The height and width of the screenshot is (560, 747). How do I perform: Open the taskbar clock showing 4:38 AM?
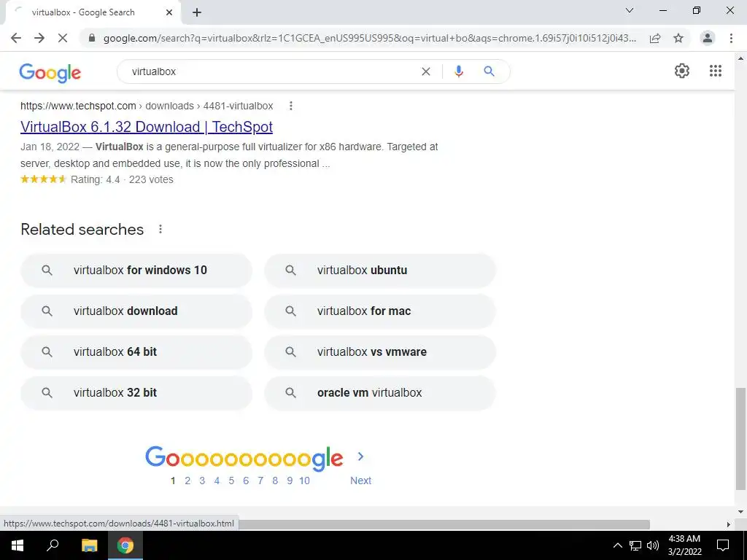[x=684, y=545]
